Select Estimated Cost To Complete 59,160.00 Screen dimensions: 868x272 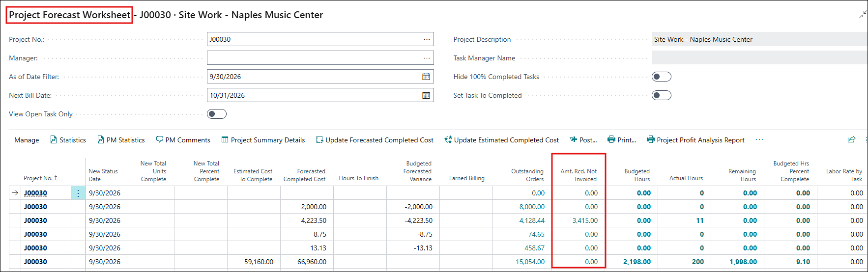click(259, 262)
